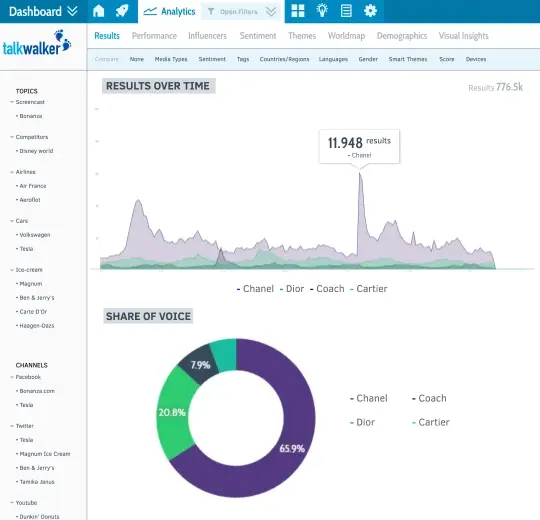Viewport: 540px width, 520px height.
Task: Toggle Dior in the timeline legend
Action: [x=292, y=289]
